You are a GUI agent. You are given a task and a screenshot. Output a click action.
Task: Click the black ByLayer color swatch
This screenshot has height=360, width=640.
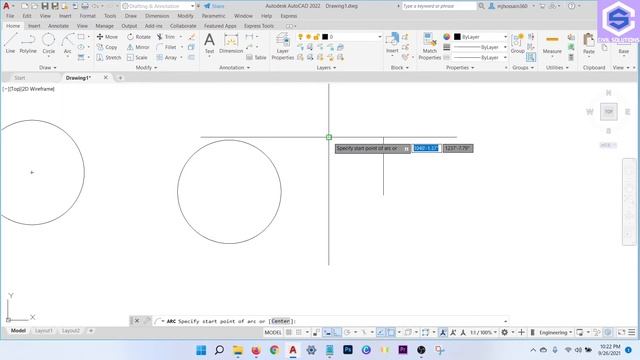click(x=457, y=37)
